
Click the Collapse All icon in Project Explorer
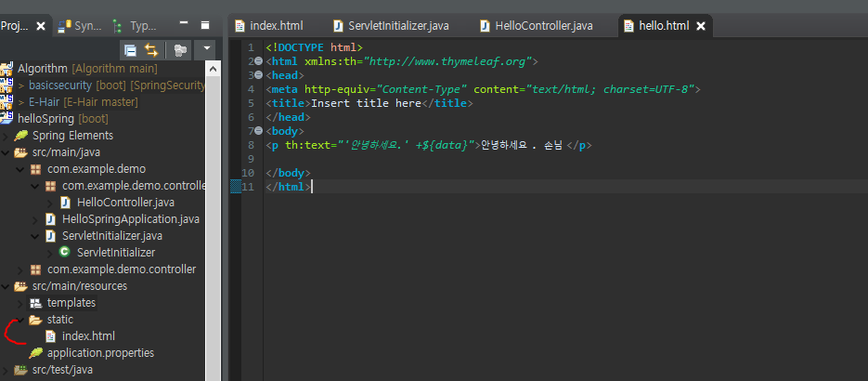[131, 50]
